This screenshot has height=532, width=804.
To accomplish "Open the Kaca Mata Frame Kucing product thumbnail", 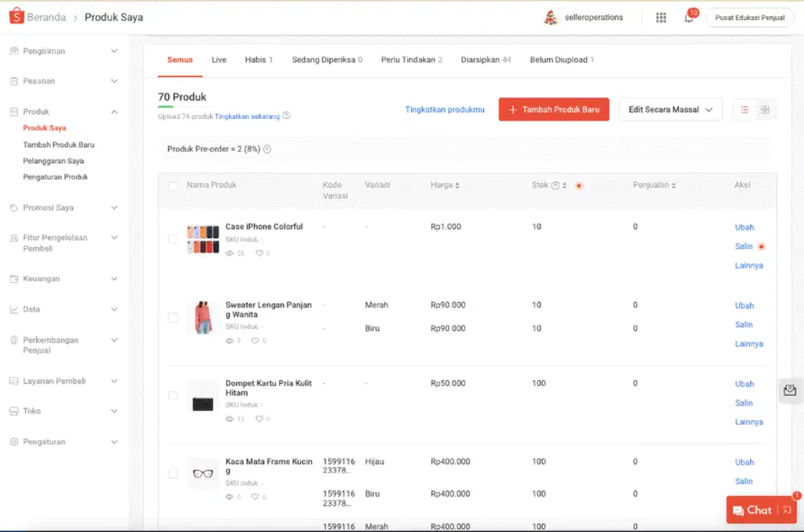I will click(x=202, y=473).
